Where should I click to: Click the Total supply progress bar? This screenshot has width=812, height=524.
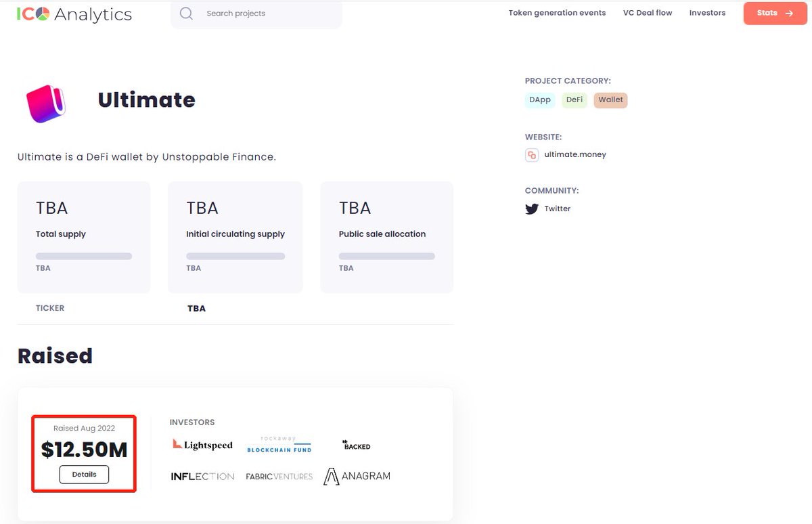point(84,257)
